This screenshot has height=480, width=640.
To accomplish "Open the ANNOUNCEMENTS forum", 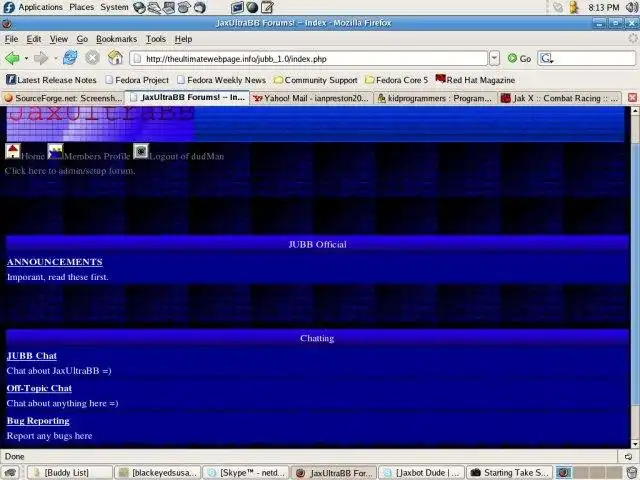I will (x=55, y=262).
